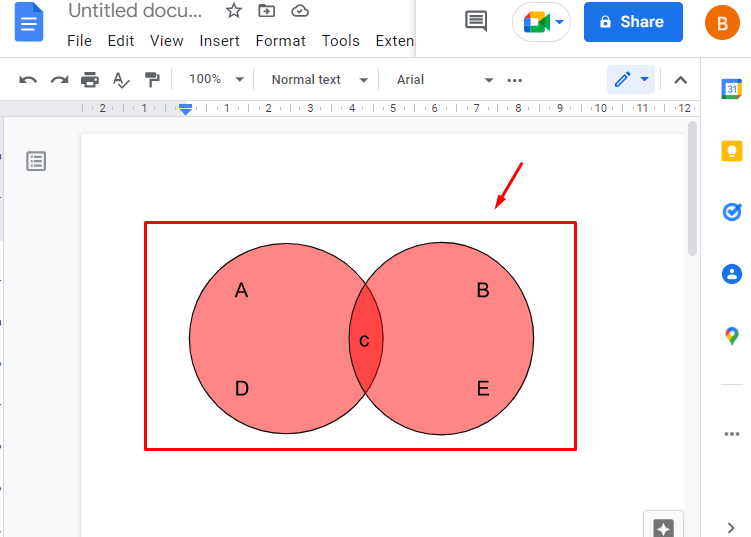Redo the last action
The width and height of the screenshot is (751, 537).
pos(59,80)
